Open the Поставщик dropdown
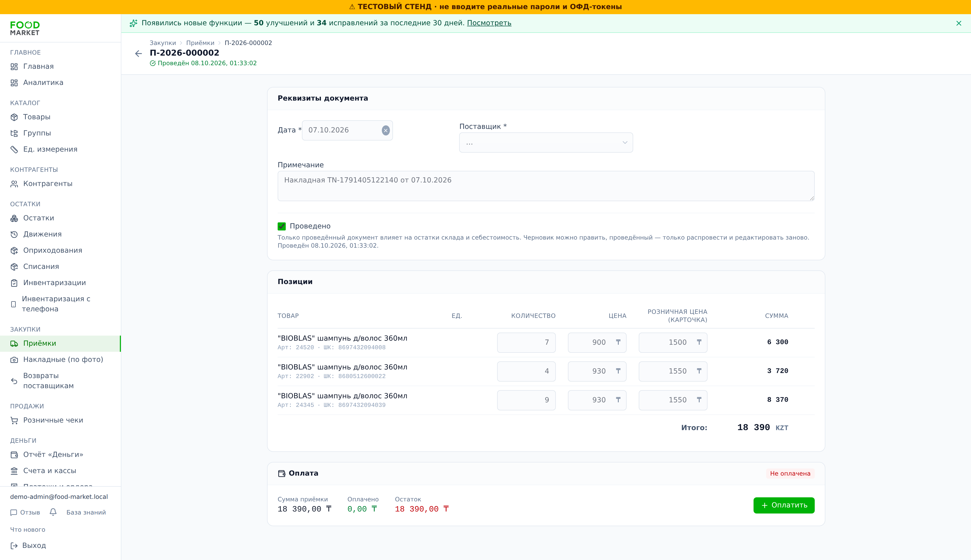The image size is (971, 560). (546, 143)
